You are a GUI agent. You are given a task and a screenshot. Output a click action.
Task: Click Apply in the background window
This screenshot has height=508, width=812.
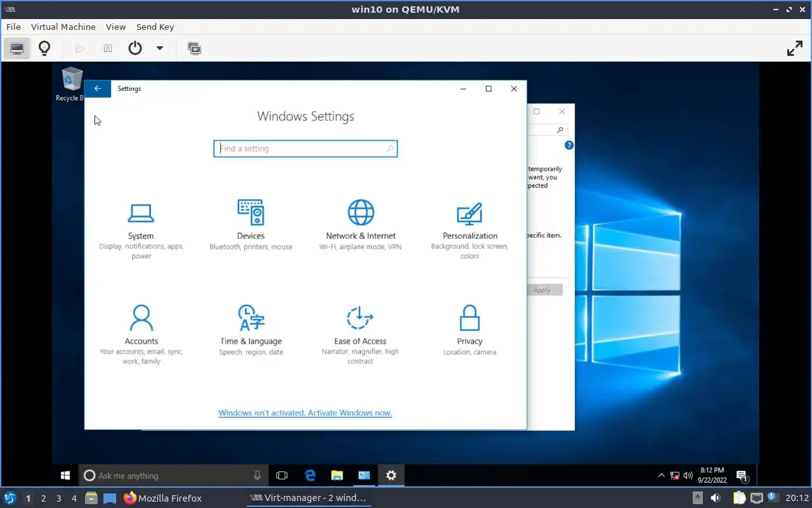[x=542, y=290]
